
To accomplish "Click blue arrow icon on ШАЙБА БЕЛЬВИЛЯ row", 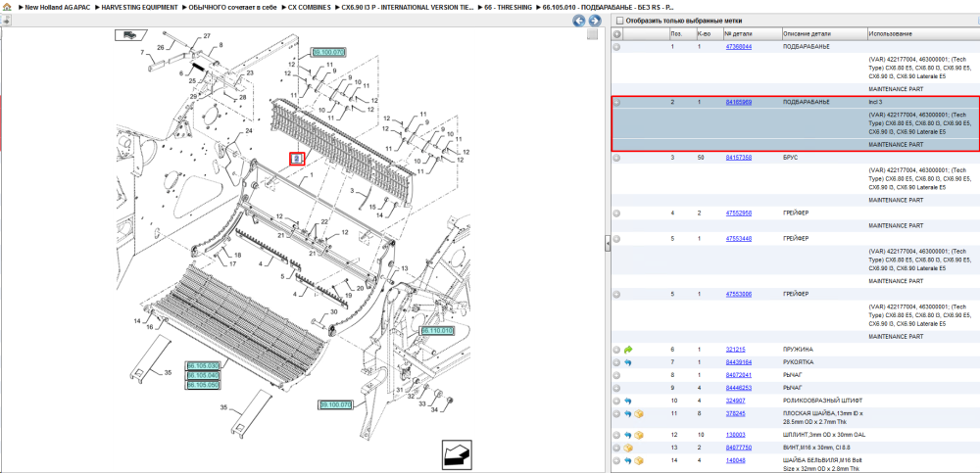I will pos(628,461).
